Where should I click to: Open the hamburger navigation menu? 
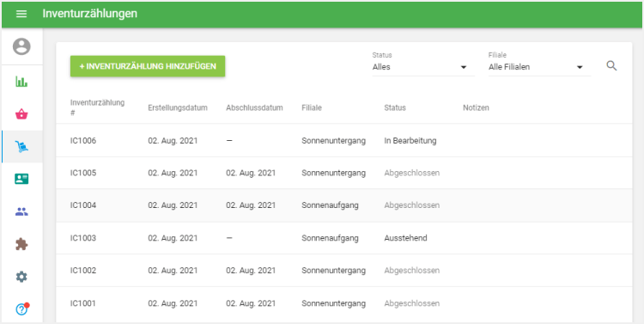(21, 14)
